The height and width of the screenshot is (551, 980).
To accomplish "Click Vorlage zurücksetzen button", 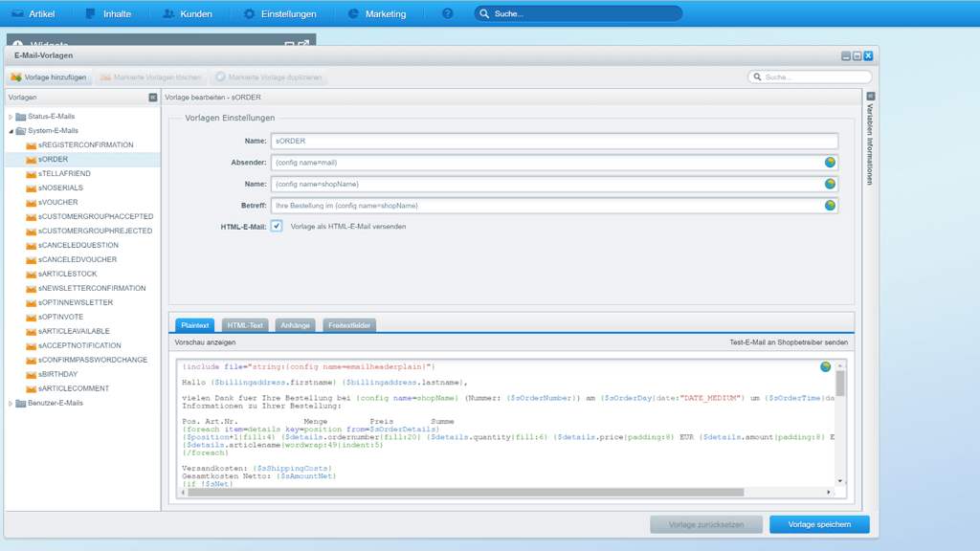I will pyautogui.click(x=706, y=525).
